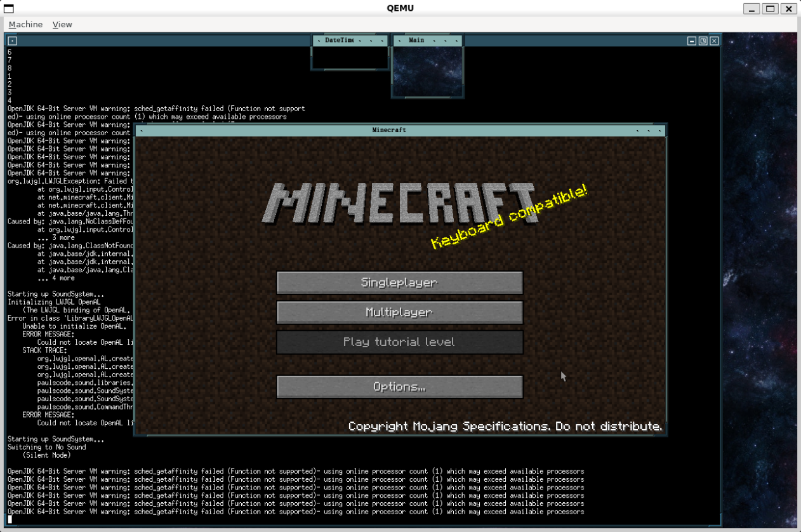Open Minecraft's Options screen
The height and width of the screenshot is (532, 801).
[x=399, y=387]
